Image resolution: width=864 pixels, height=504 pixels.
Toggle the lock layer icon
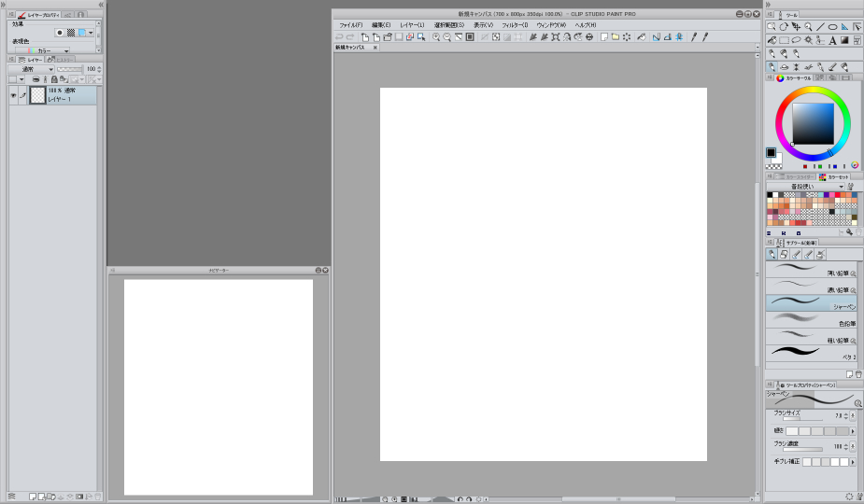(54, 80)
